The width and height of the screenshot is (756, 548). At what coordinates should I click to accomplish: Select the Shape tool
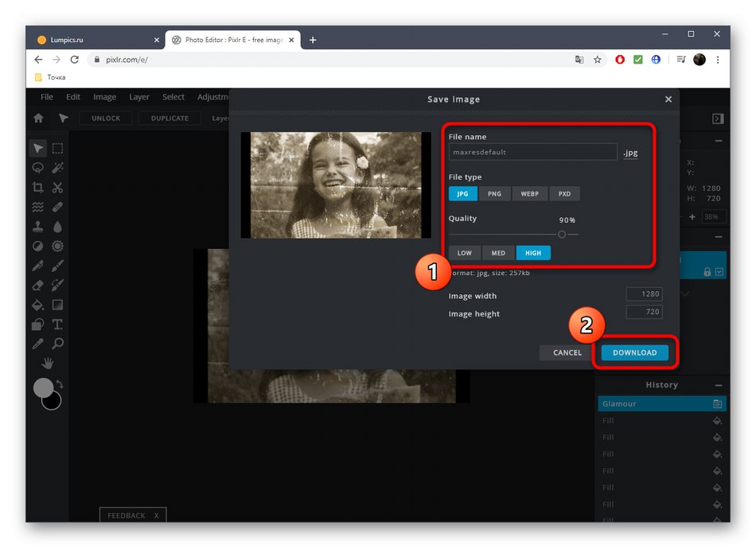click(37, 324)
